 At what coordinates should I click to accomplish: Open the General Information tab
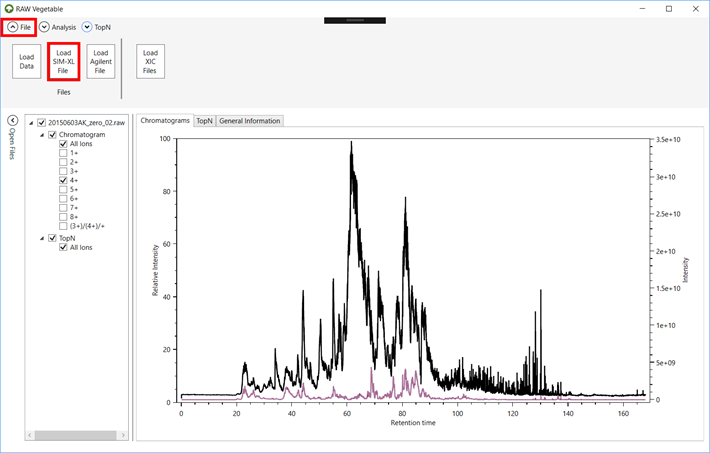249,121
